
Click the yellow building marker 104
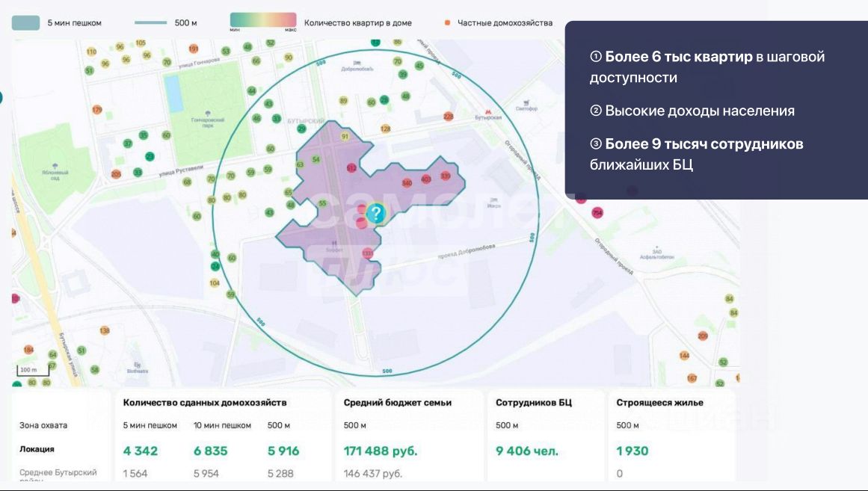215,283
